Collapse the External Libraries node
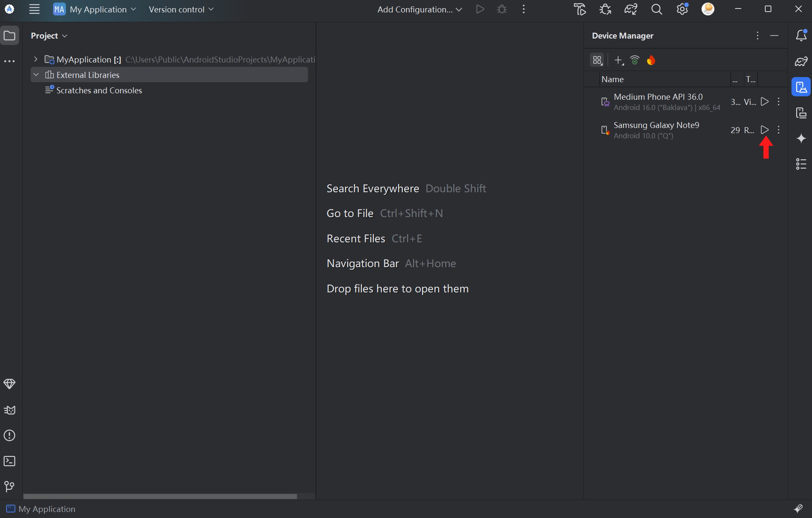Image resolution: width=812 pixels, height=518 pixels. 36,75
